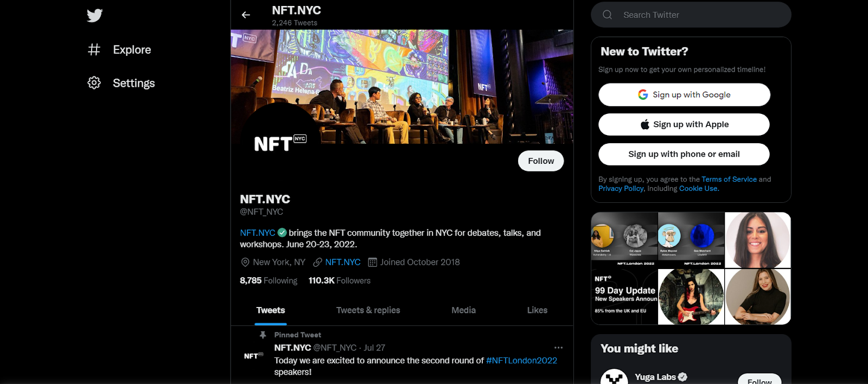
Task: Click the Twitter bird logo
Action: click(94, 15)
